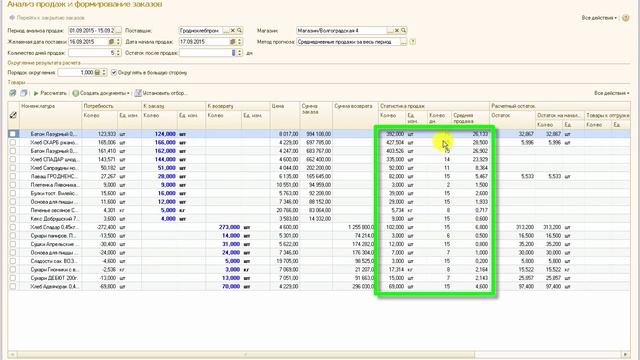Screen dimensions: 640x360
Task: Open forecast method selection ellipsis button
Action: (404, 42)
